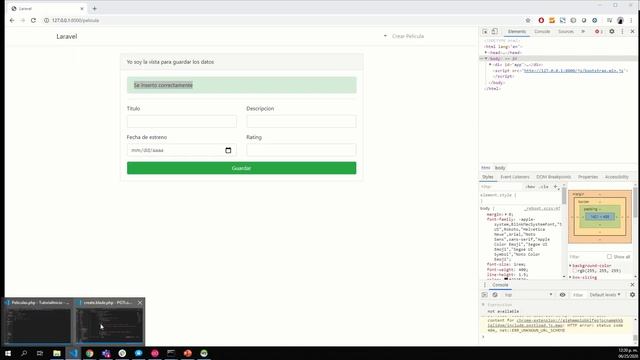The image size is (640, 360).
Task: Select the DevTools inspect element icon
Action: coord(485,31)
